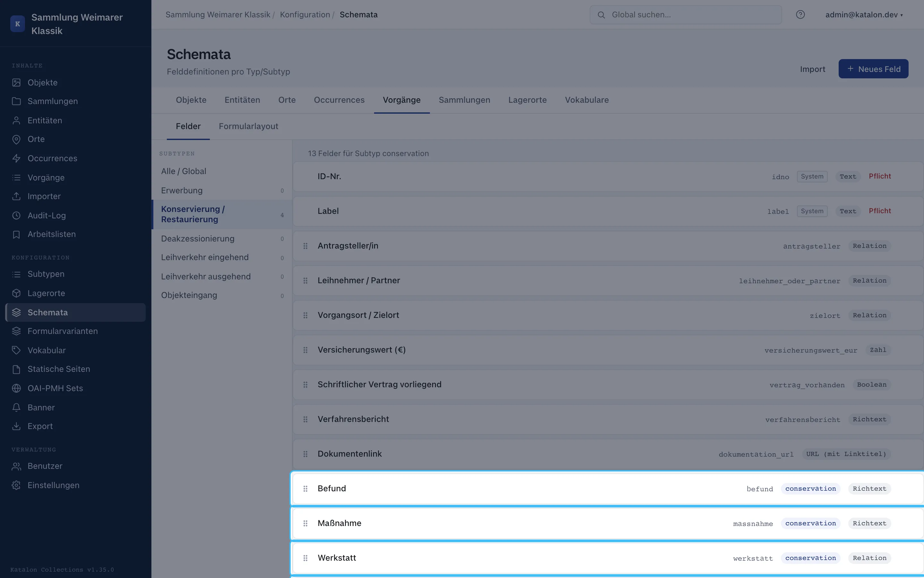This screenshot has width=924, height=578.
Task: Select the Alle / Global subtype
Action: (222, 171)
